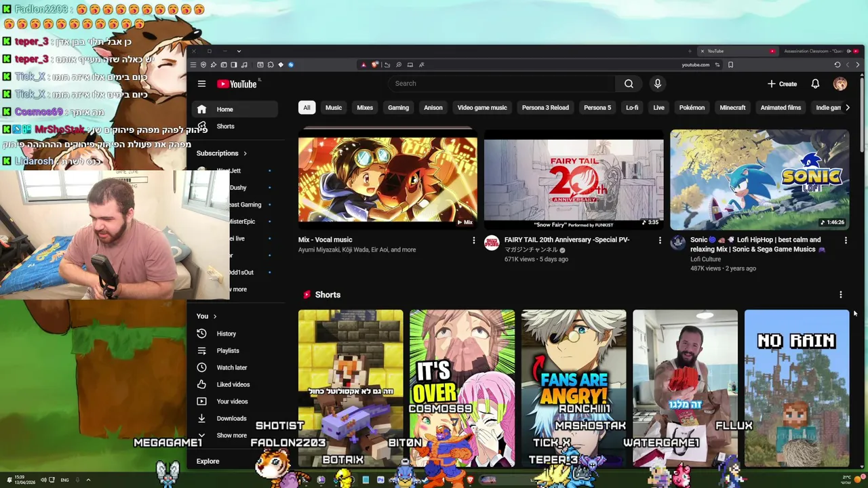Open FAIRY TAIL 20th Anniversary thumbnail
868x488 pixels.
pos(574,180)
